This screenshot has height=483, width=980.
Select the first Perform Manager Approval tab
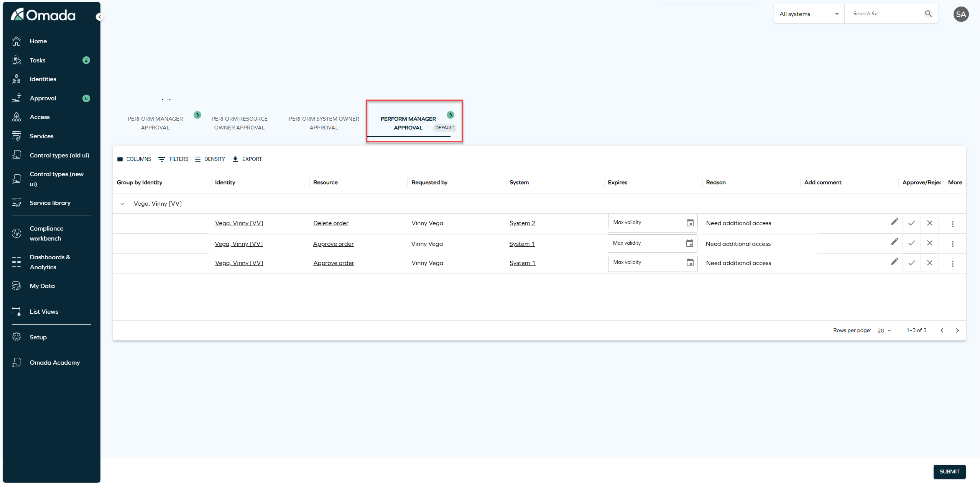click(155, 123)
